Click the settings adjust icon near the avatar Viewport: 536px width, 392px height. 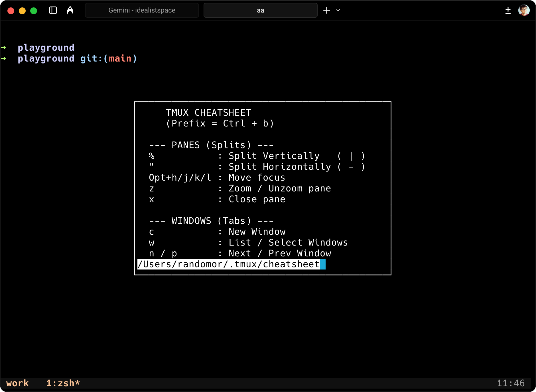[508, 10]
